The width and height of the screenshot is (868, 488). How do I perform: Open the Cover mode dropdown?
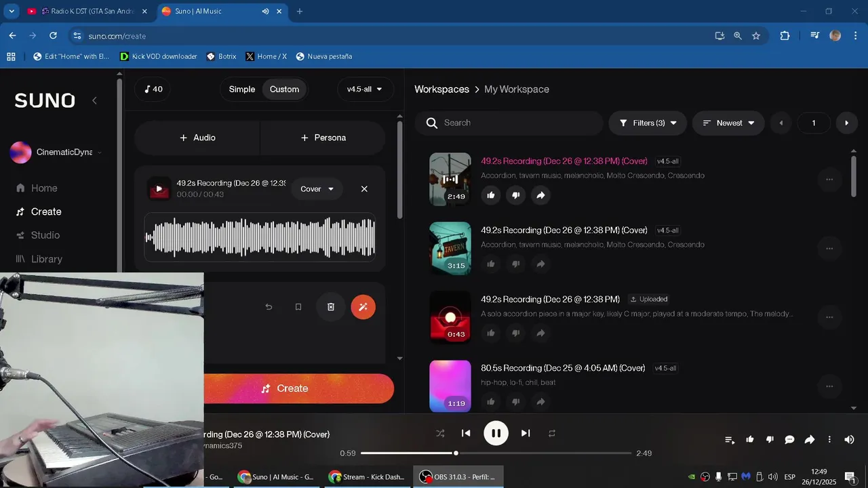pos(317,189)
